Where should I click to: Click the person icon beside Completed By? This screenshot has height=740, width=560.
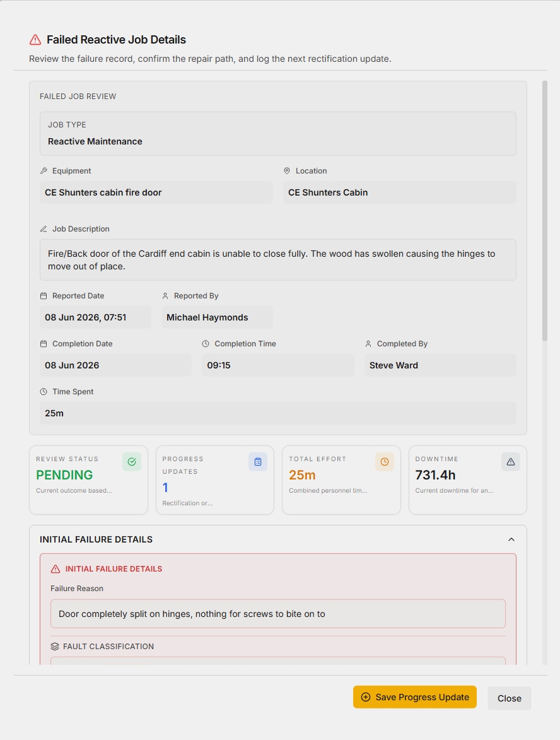(368, 344)
